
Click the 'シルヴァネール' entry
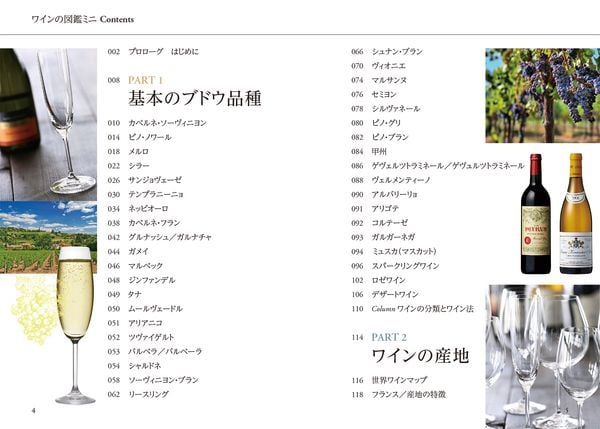[x=386, y=109]
